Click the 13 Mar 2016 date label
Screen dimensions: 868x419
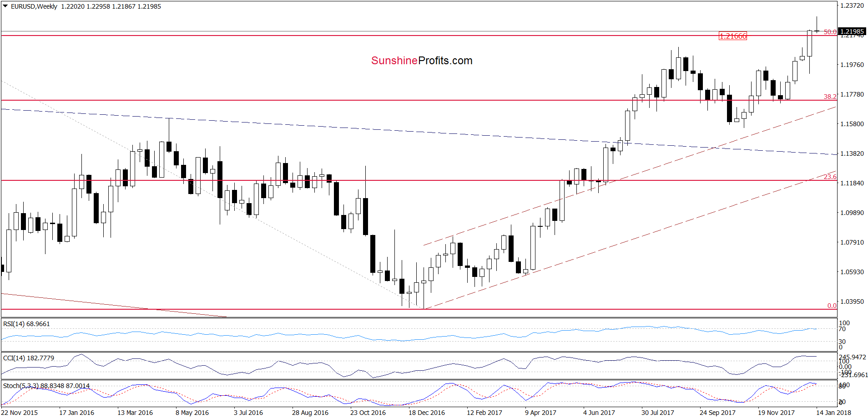click(x=135, y=413)
